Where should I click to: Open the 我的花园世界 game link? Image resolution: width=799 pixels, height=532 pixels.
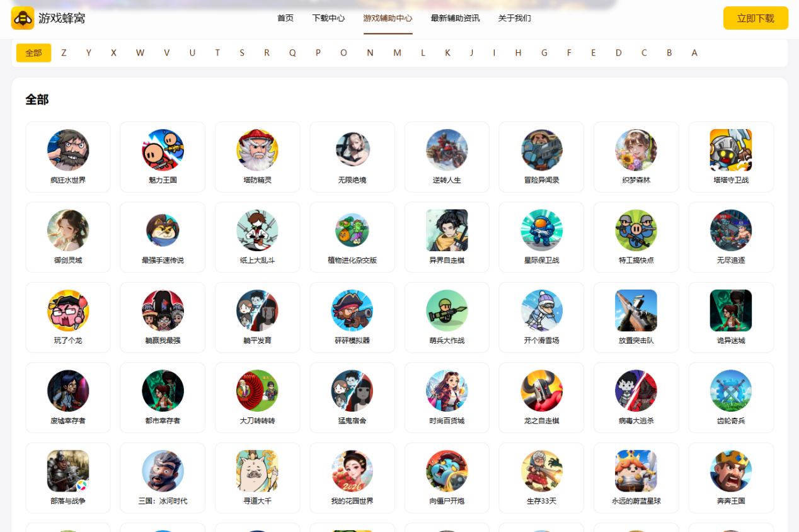point(352,501)
